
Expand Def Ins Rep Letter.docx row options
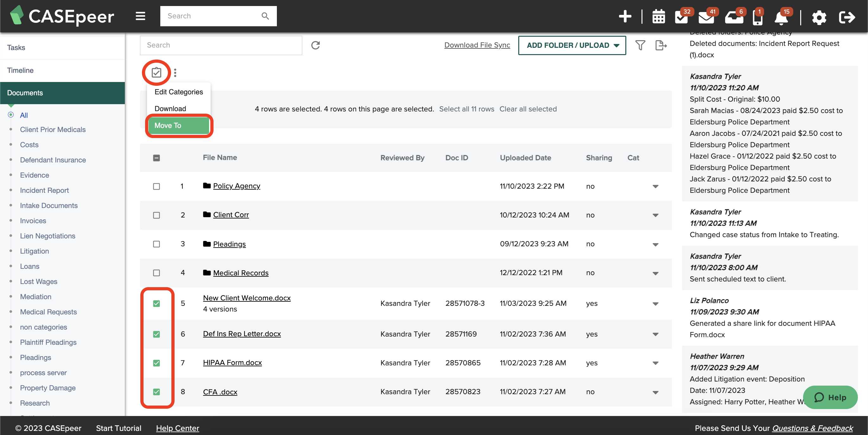click(655, 335)
